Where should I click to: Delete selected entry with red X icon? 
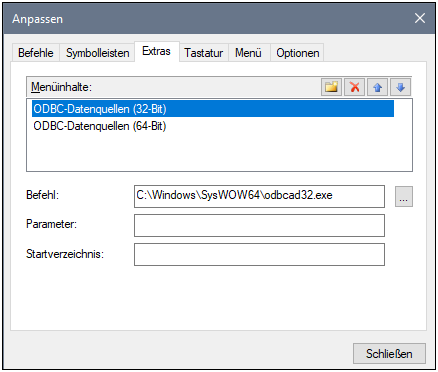coord(354,87)
